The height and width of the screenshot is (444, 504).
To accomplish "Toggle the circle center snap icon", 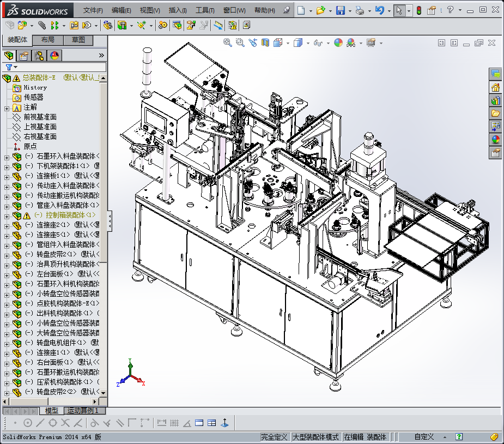I will click(28, 423).
